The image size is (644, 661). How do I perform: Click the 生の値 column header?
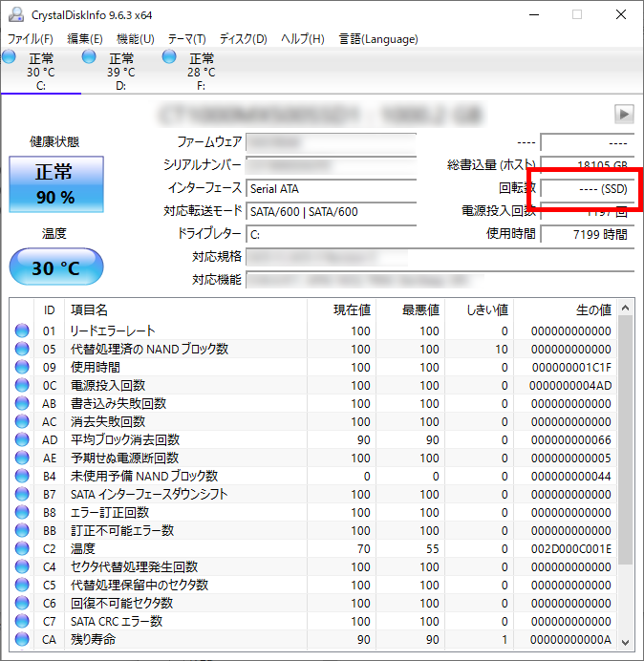[565, 309]
